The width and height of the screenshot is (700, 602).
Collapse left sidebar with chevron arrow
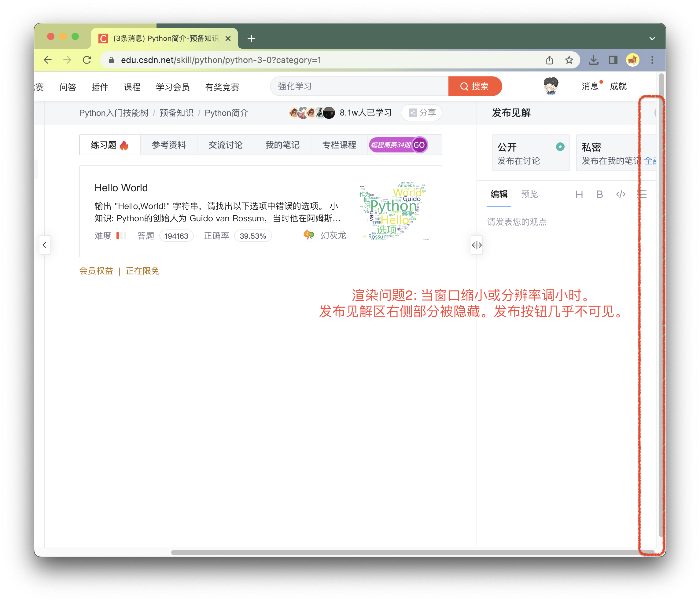tap(45, 245)
